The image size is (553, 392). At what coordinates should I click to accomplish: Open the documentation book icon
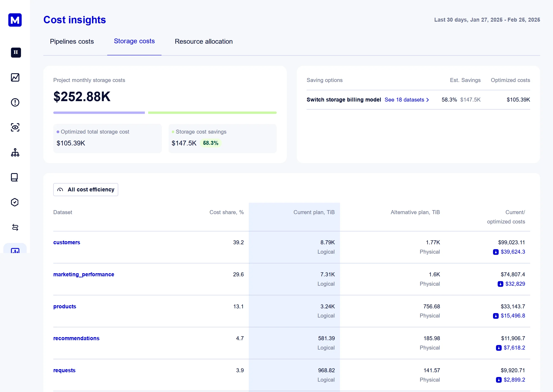tap(15, 178)
